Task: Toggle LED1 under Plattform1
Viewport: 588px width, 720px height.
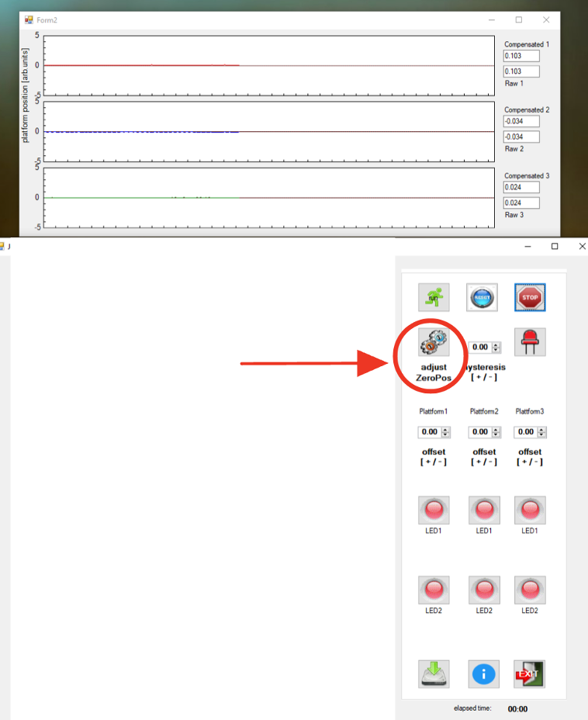Action: pyautogui.click(x=434, y=510)
